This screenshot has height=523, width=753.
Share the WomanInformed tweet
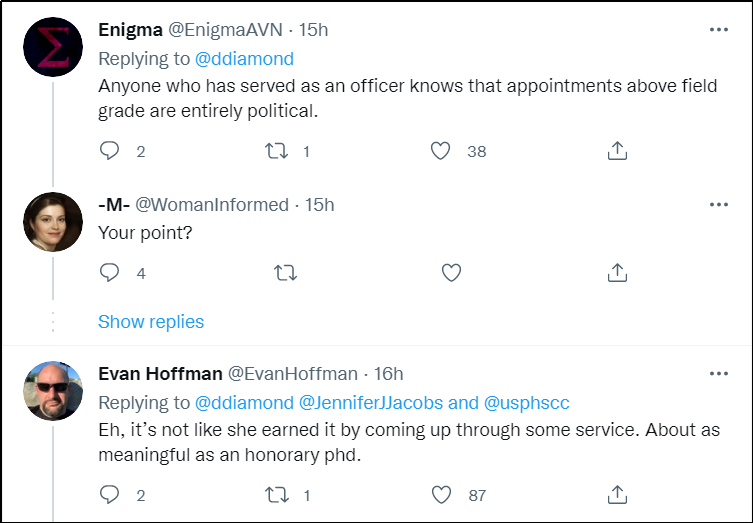click(617, 272)
